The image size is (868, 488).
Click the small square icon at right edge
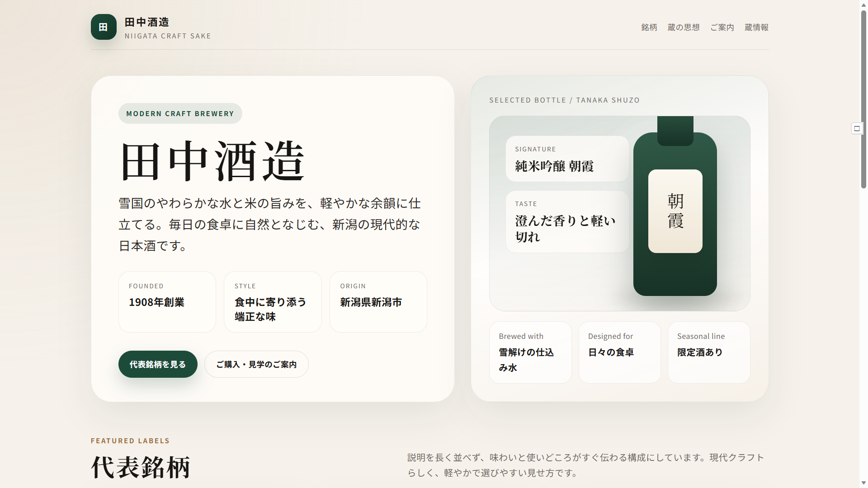pyautogui.click(x=857, y=129)
